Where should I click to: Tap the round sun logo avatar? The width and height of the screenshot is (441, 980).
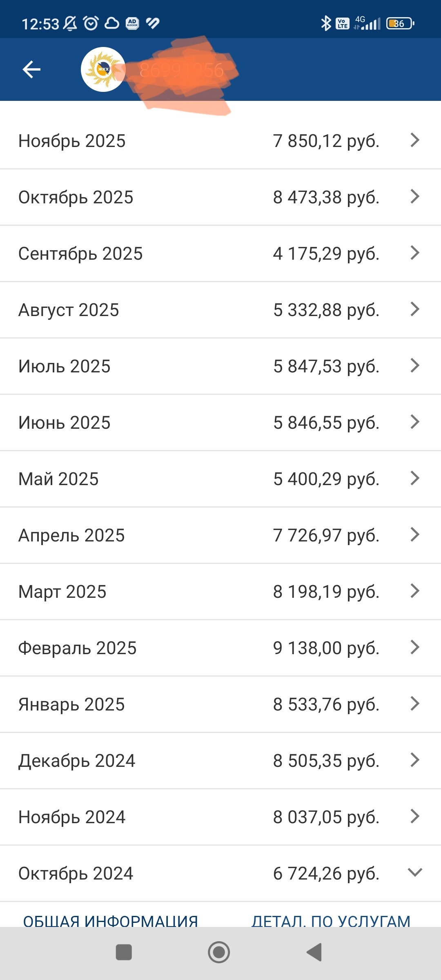click(103, 69)
